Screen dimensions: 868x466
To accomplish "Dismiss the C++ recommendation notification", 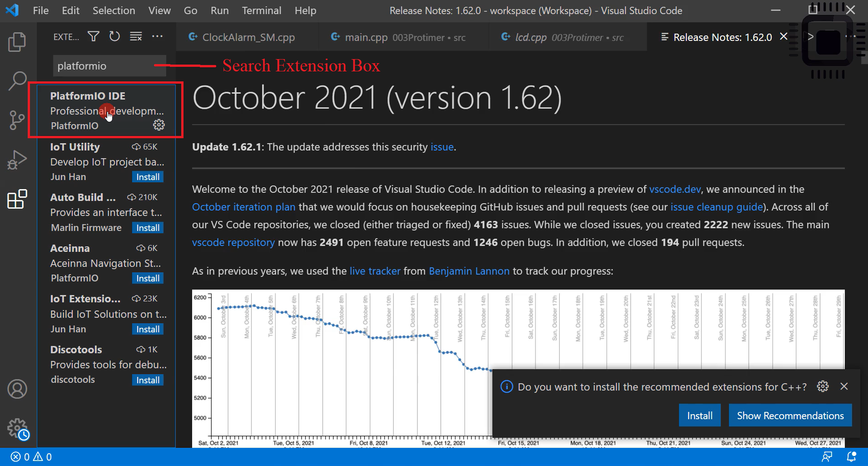I will tap(844, 386).
